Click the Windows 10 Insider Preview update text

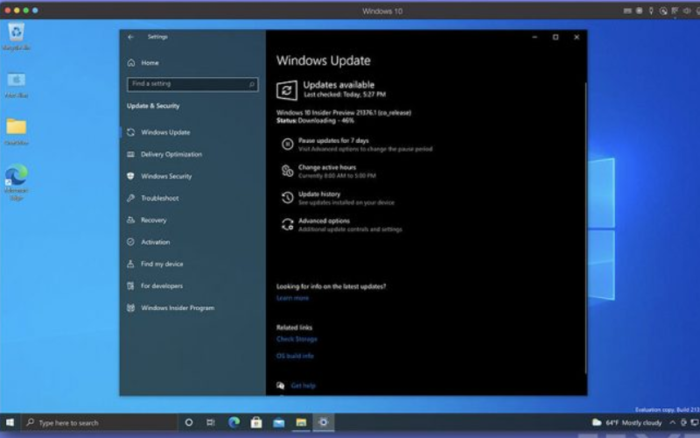click(x=344, y=113)
